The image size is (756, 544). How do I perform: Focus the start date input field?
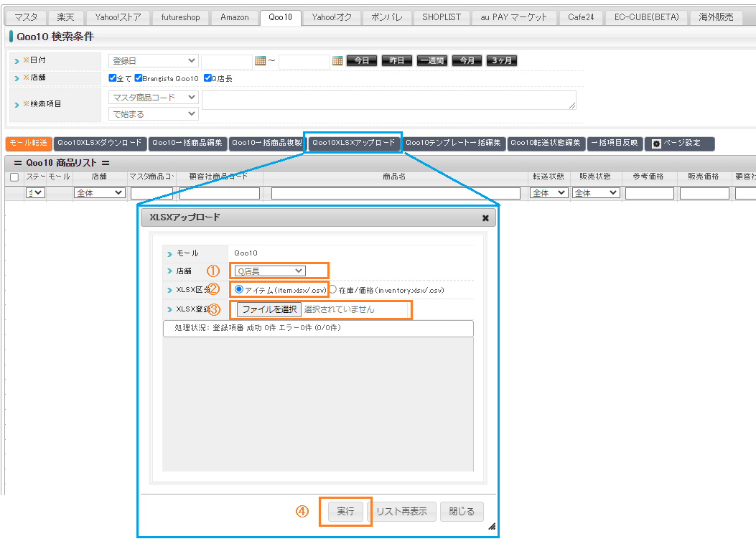tap(227, 61)
